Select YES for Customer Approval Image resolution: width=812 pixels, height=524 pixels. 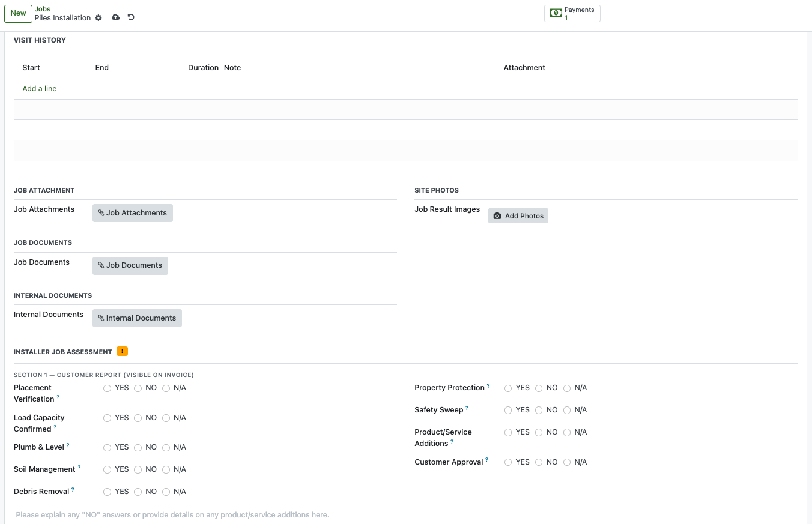point(508,463)
